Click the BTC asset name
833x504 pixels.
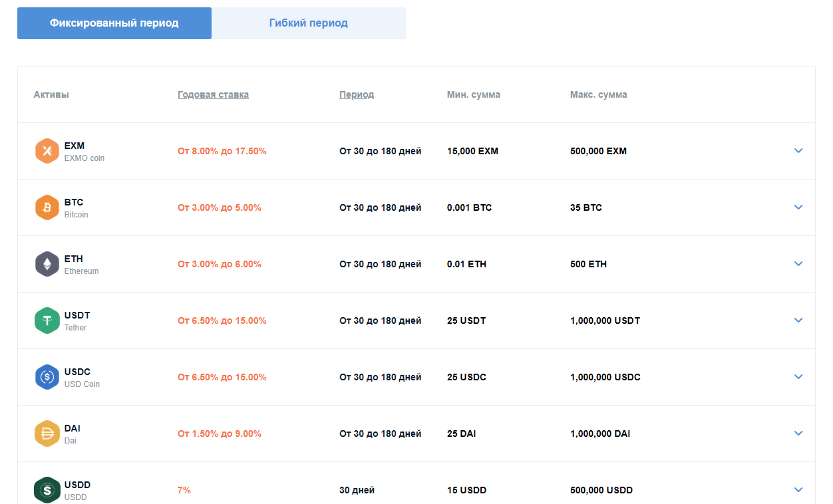point(74,202)
